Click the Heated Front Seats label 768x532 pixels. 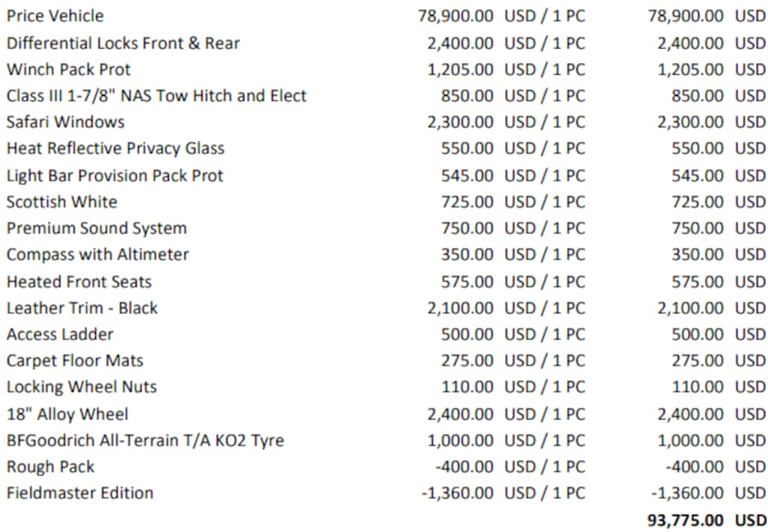click(x=79, y=282)
